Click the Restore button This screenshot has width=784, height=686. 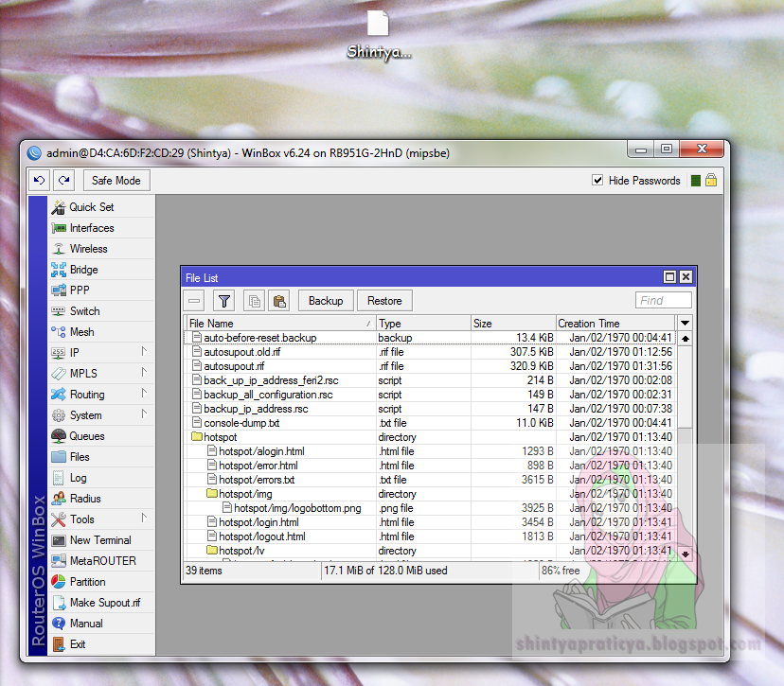pyautogui.click(x=384, y=301)
